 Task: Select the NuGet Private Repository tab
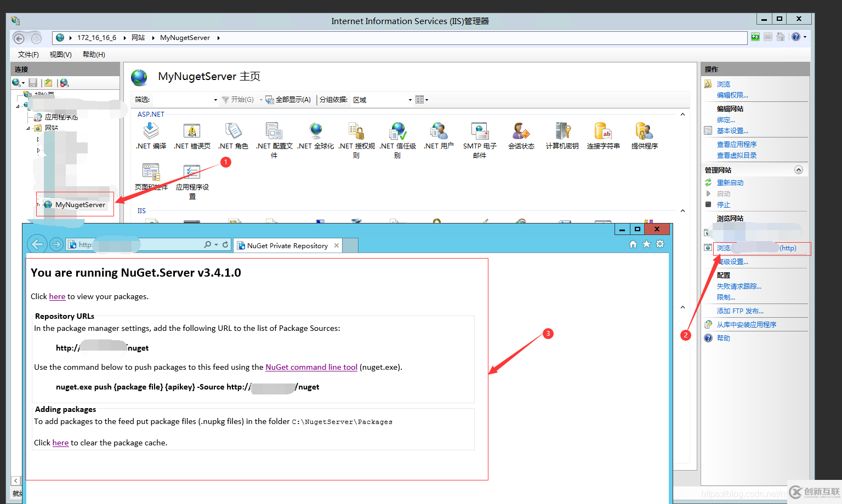click(x=287, y=245)
